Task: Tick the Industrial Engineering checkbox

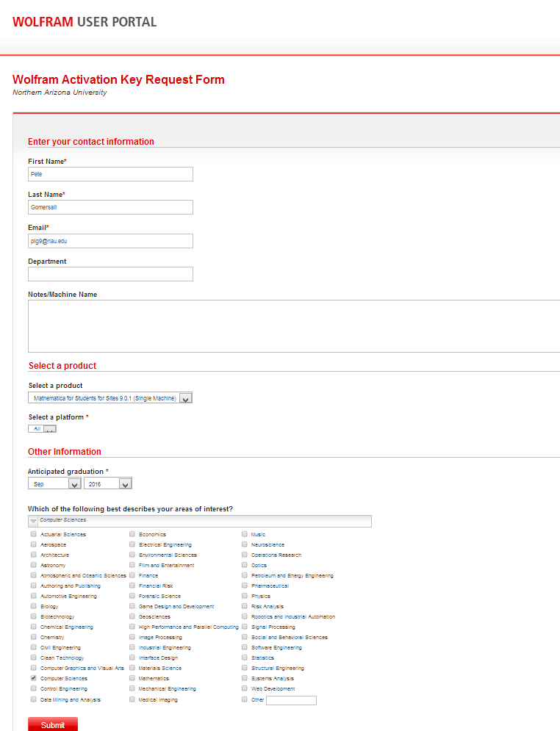Action: (x=132, y=647)
